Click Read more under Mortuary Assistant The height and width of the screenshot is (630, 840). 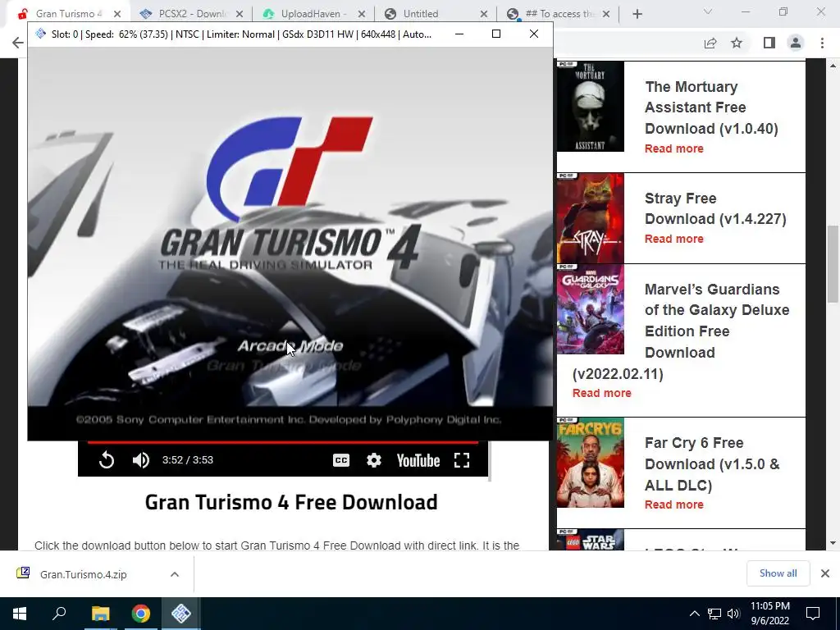coord(674,149)
